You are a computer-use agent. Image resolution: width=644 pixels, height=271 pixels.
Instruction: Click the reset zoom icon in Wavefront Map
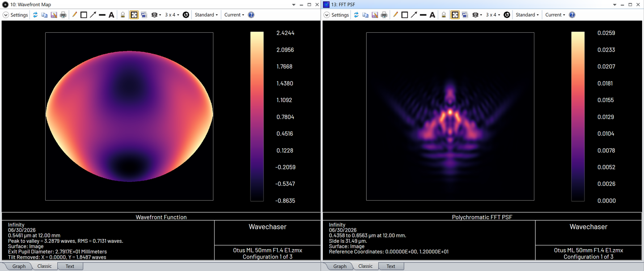186,15
